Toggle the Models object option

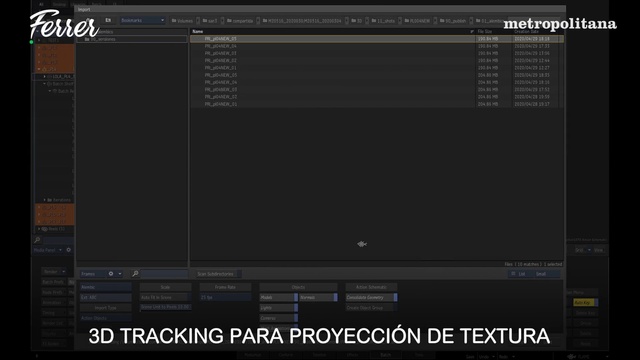click(x=279, y=298)
